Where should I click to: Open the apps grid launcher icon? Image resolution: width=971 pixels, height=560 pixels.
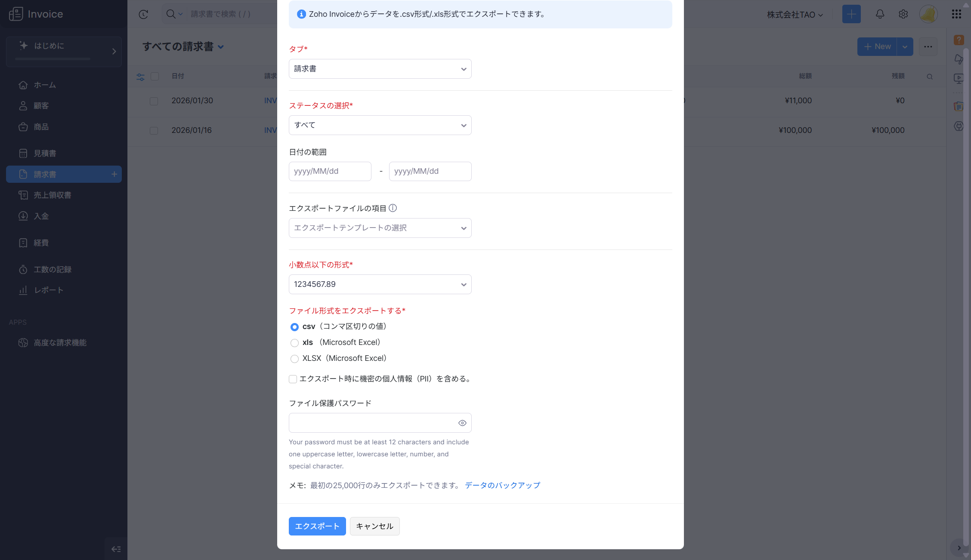pyautogui.click(x=956, y=14)
